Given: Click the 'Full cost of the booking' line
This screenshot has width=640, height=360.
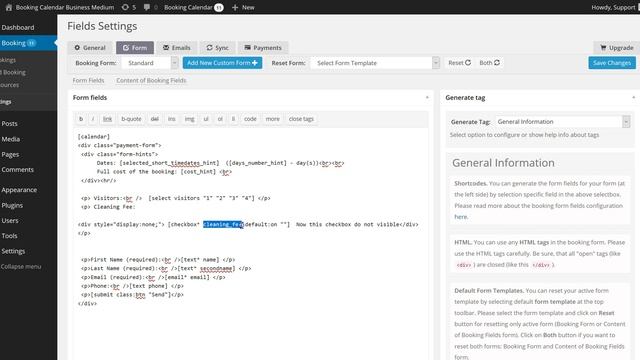Looking at the screenshot, I should [x=164, y=171].
